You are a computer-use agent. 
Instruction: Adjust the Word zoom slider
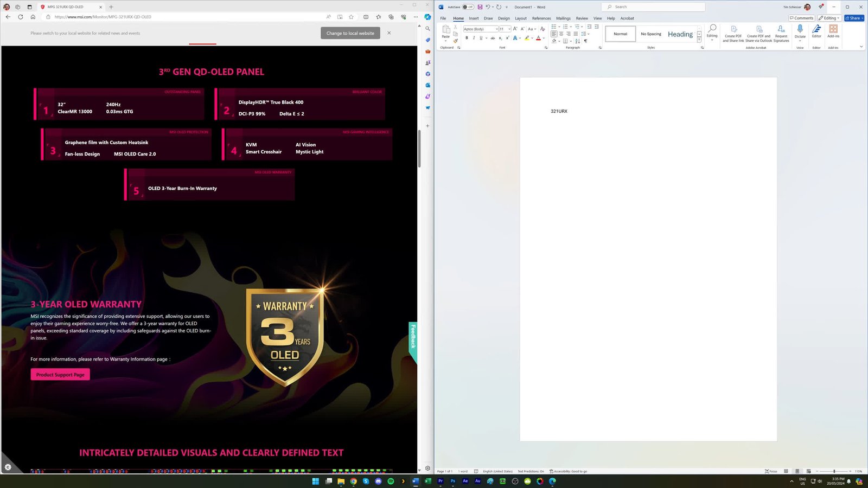(x=834, y=471)
